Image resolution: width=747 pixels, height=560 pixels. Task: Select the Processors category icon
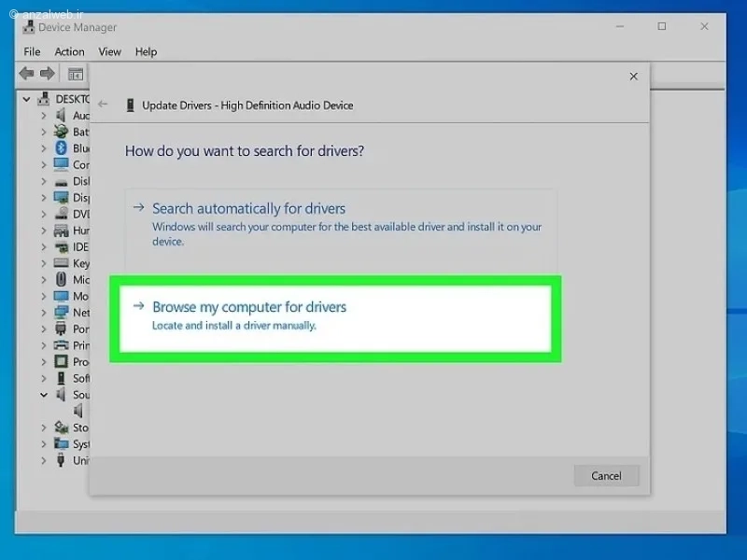61,361
